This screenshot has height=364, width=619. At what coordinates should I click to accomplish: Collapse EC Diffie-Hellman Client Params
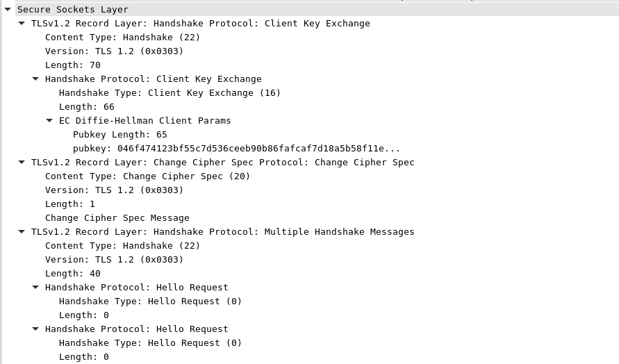[49, 120]
